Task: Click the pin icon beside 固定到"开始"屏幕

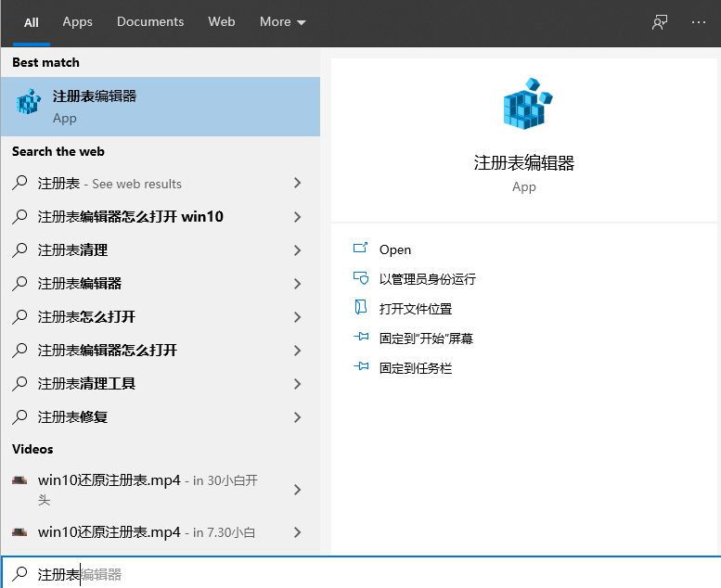Action: pyautogui.click(x=361, y=337)
